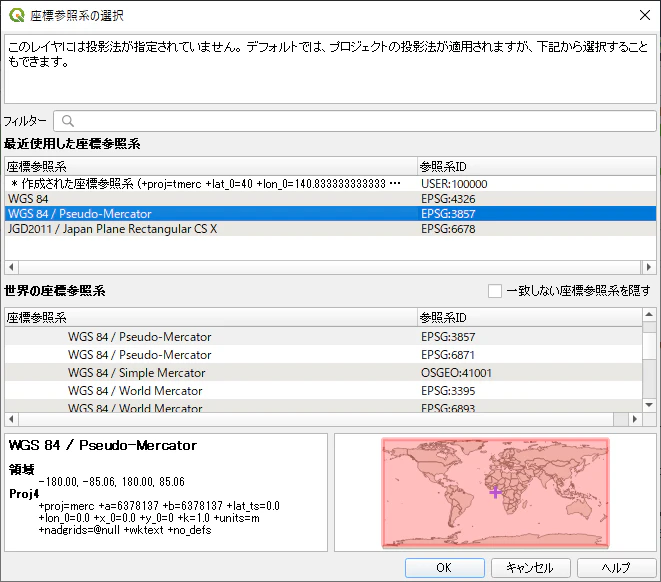Focus the フィルター search field
This screenshot has width=661, height=582.
click(355, 121)
